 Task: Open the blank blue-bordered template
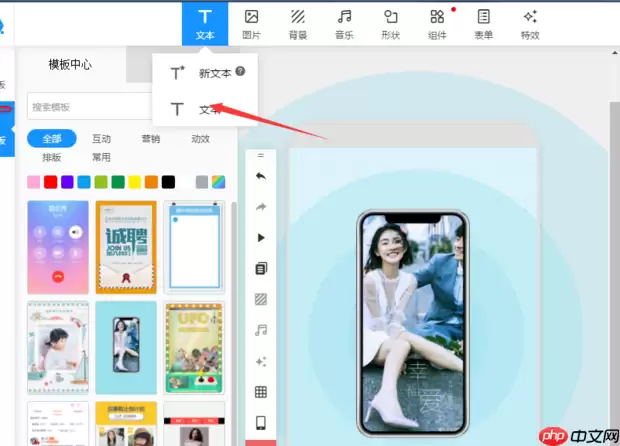[194, 247]
